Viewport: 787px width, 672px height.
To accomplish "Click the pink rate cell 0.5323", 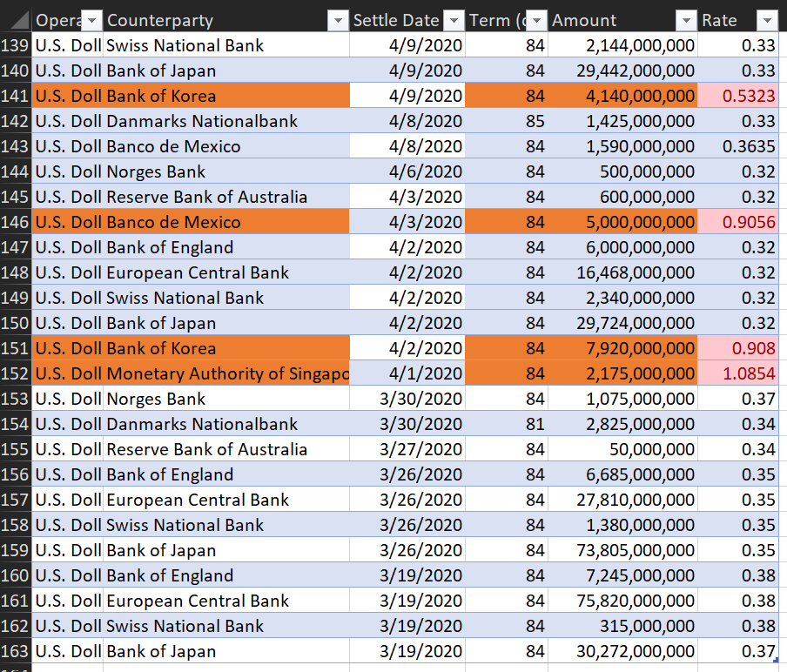I will click(738, 96).
